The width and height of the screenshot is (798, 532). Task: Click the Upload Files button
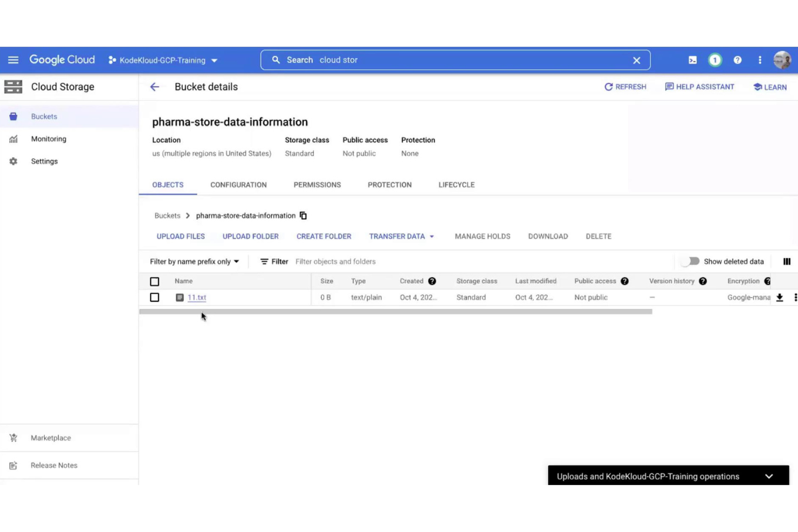tap(181, 236)
